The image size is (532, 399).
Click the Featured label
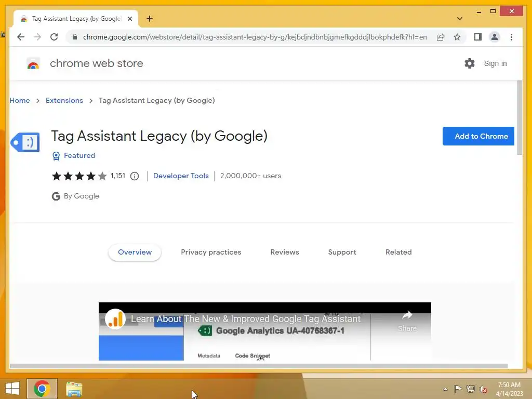[79, 155]
